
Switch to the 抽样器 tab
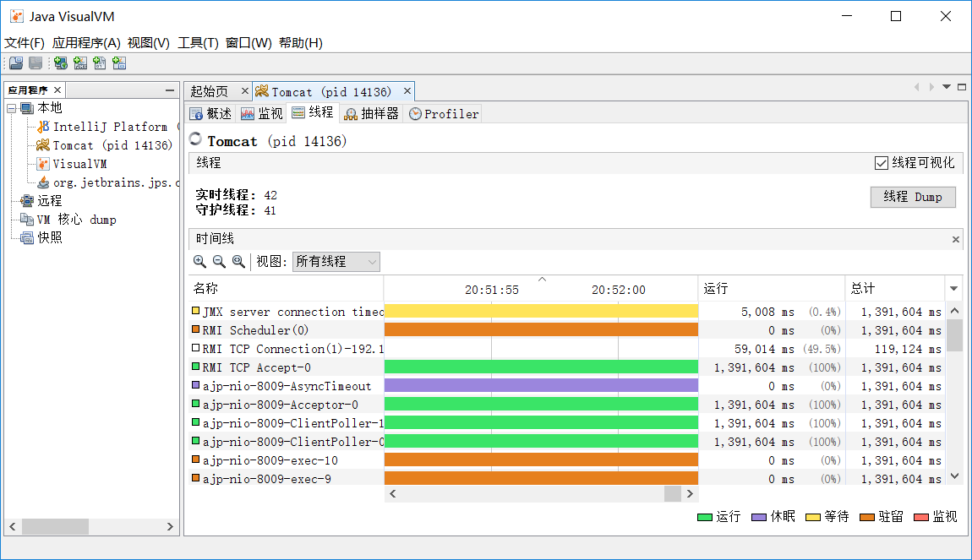(371, 114)
